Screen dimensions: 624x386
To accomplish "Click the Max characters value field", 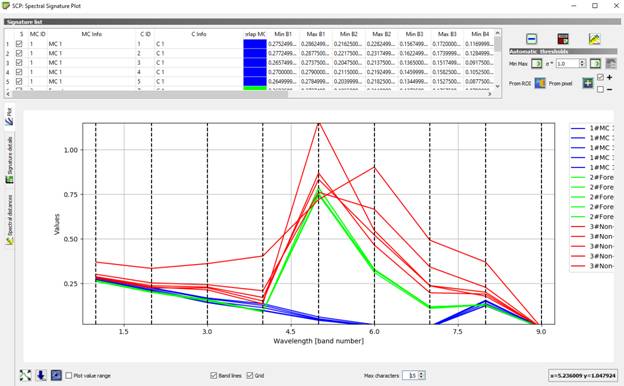I will coord(410,375).
